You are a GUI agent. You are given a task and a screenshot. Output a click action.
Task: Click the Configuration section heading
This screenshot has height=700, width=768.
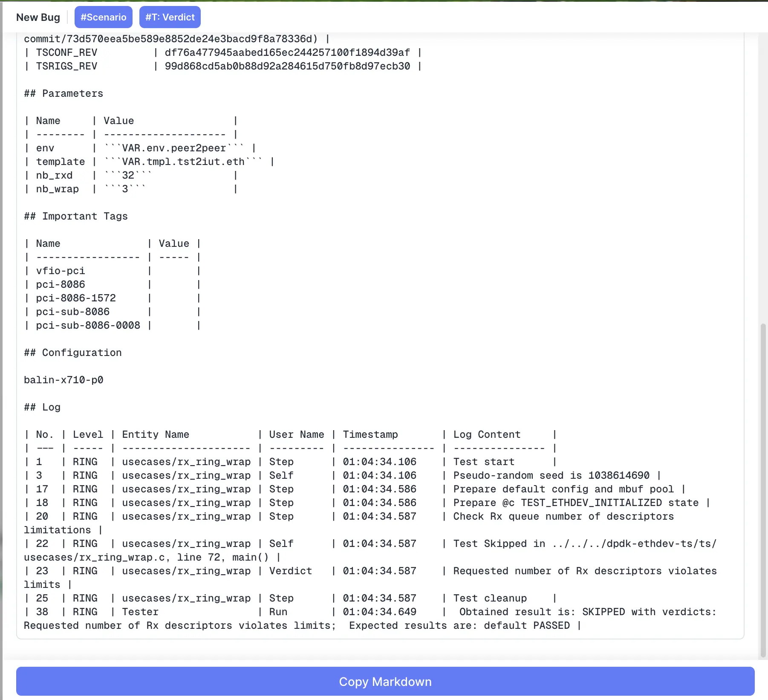click(x=72, y=353)
